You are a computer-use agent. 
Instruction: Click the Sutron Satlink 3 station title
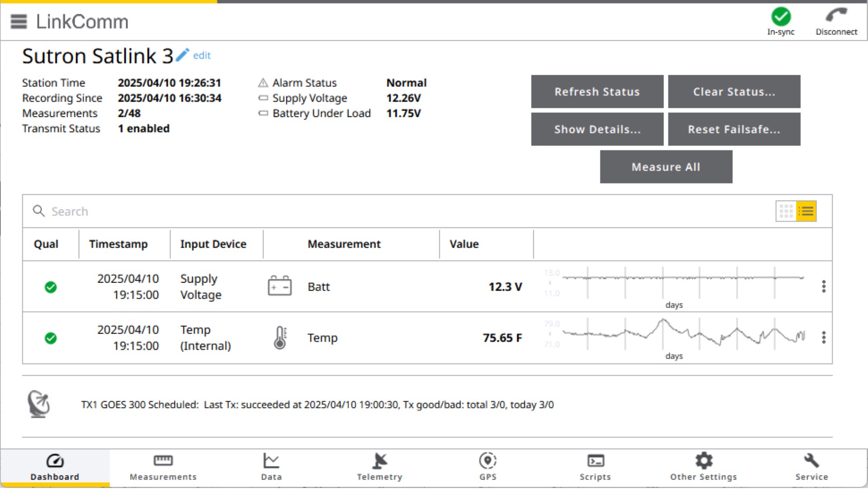[x=98, y=56]
